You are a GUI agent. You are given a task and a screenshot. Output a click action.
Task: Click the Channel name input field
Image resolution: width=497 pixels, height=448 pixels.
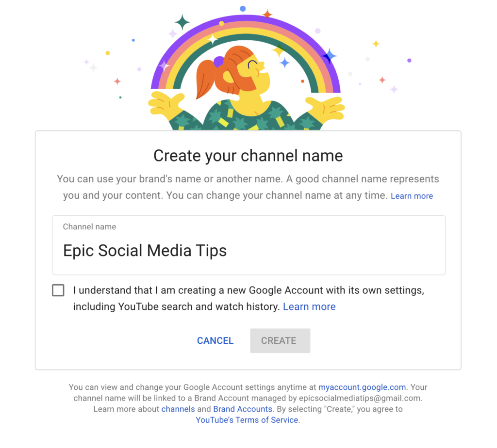pos(248,245)
